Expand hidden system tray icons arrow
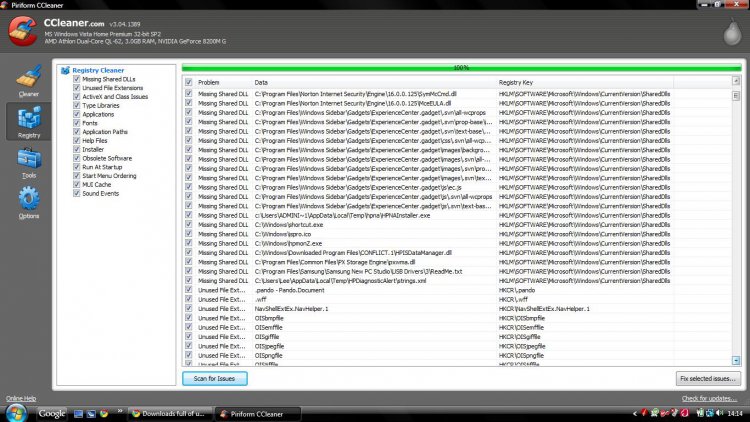 pos(635,413)
